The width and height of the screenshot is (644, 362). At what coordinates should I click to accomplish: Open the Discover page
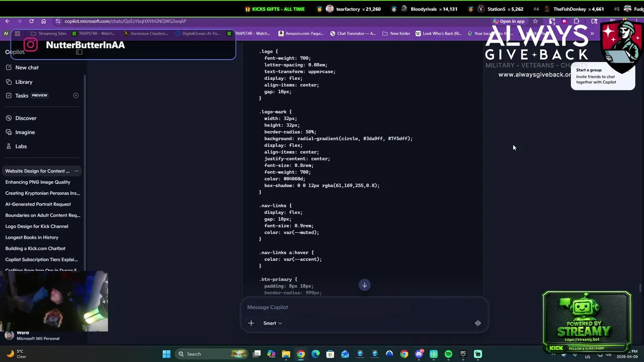[x=26, y=118]
